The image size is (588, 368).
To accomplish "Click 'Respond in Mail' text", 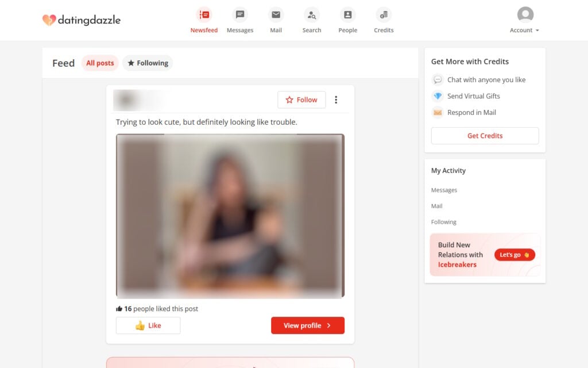I will point(472,112).
